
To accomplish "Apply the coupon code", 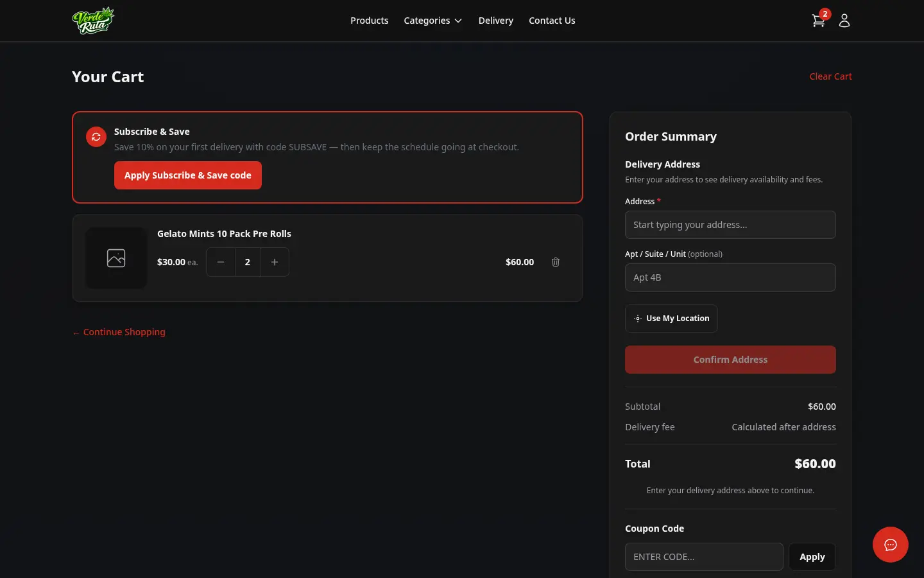I will (x=812, y=557).
